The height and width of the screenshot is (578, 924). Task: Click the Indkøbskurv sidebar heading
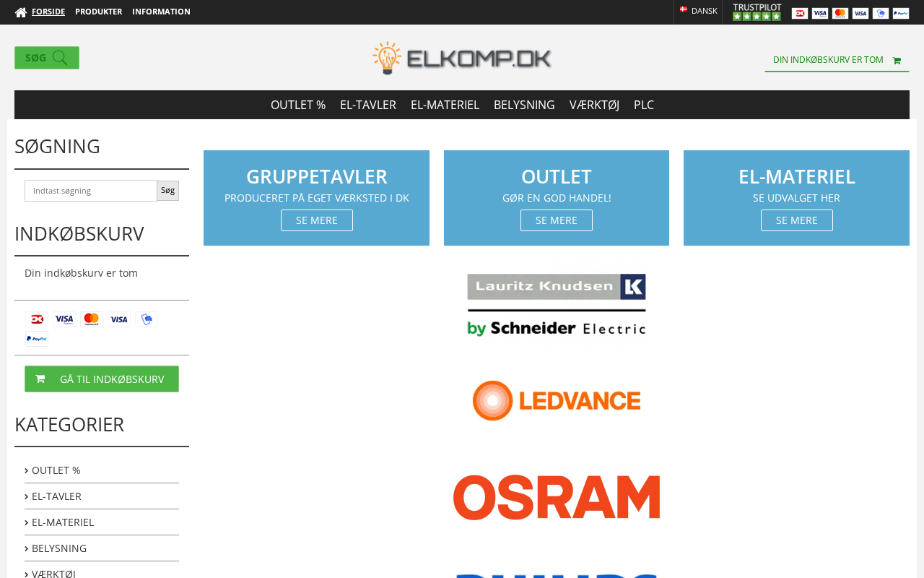[79, 234]
